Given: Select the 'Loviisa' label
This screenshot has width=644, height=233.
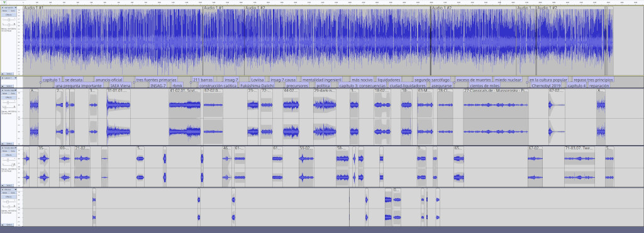Looking at the screenshot, I should click(257, 80).
